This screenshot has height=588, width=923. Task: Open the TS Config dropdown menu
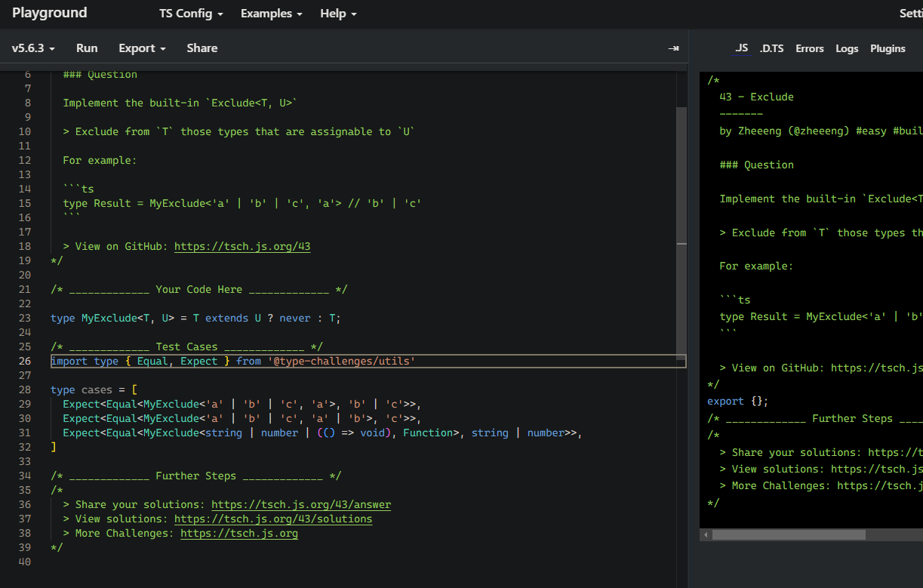pyautogui.click(x=190, y=14)
